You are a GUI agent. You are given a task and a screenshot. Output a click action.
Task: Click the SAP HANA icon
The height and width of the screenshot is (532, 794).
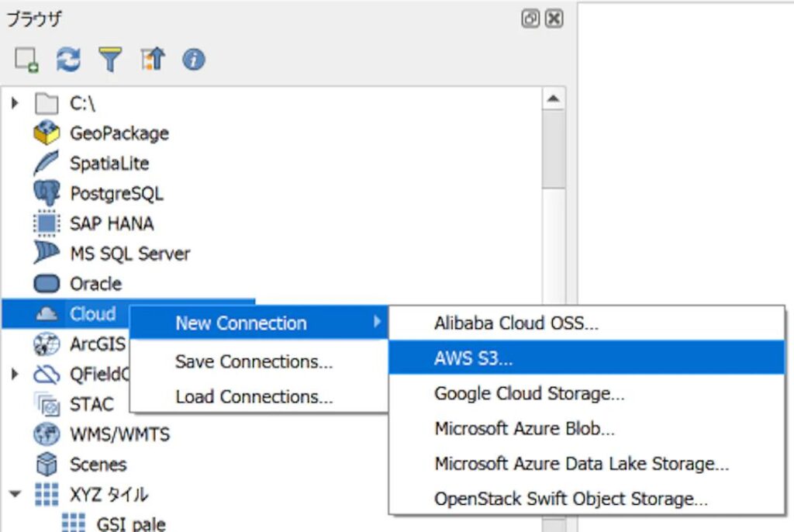click(47, 223)
